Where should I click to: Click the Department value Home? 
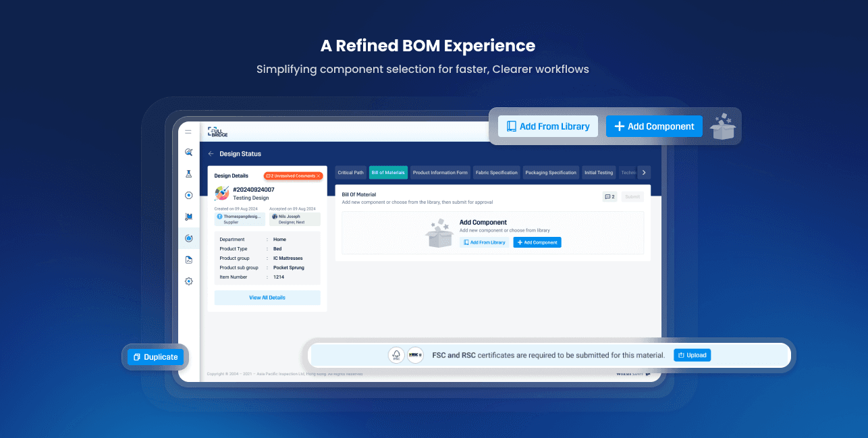279,240
